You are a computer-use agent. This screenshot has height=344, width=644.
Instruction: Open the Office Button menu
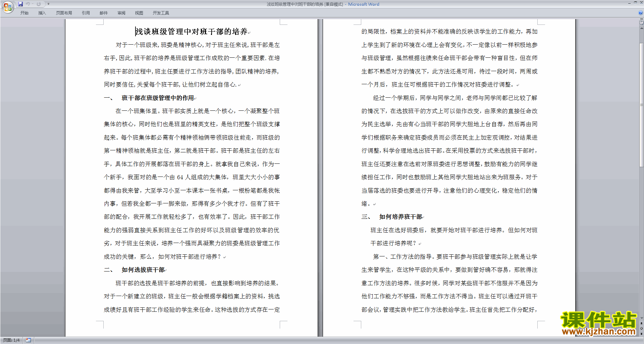[8, 7]
